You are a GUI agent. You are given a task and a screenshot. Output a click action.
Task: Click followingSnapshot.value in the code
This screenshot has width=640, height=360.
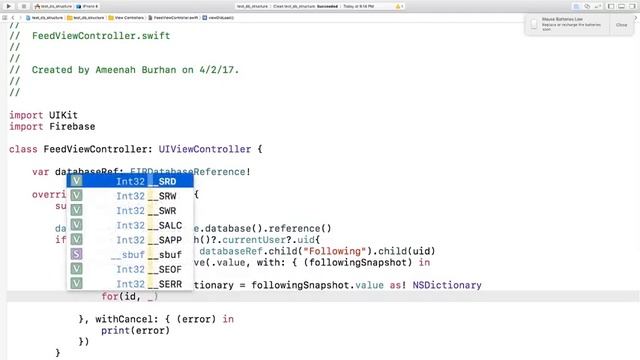click(x=318, y=285)
